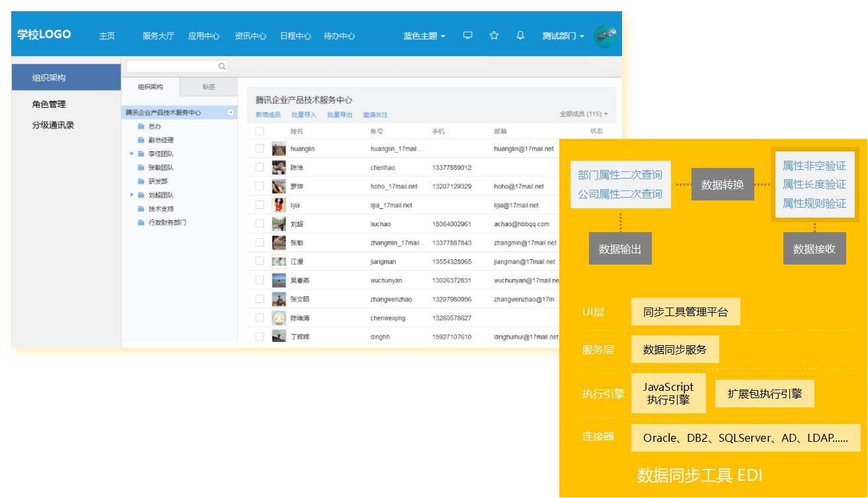Click the 学校LOGO brand text
The image size is (868, 498).
[x=44, y=35]
